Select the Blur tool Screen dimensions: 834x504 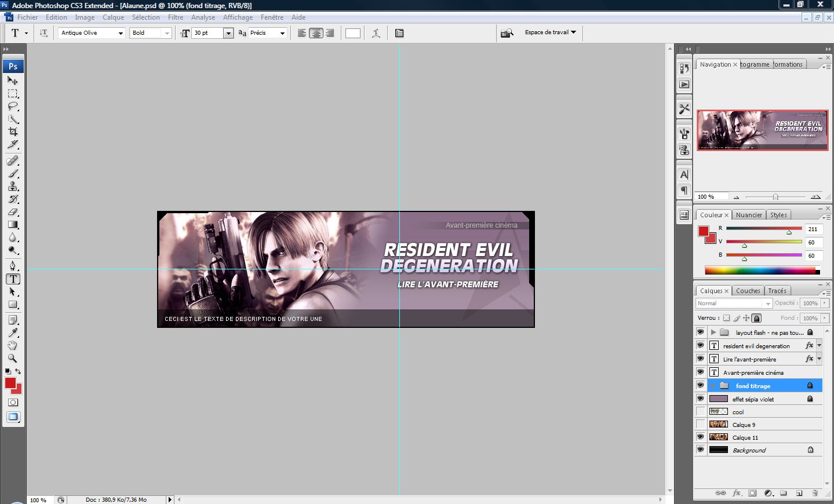[13, 237]
